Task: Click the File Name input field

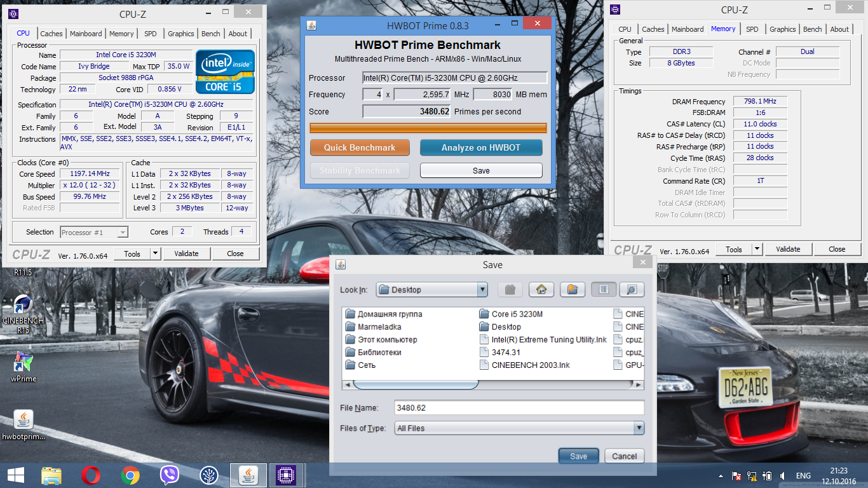Action: coord(519,408)
